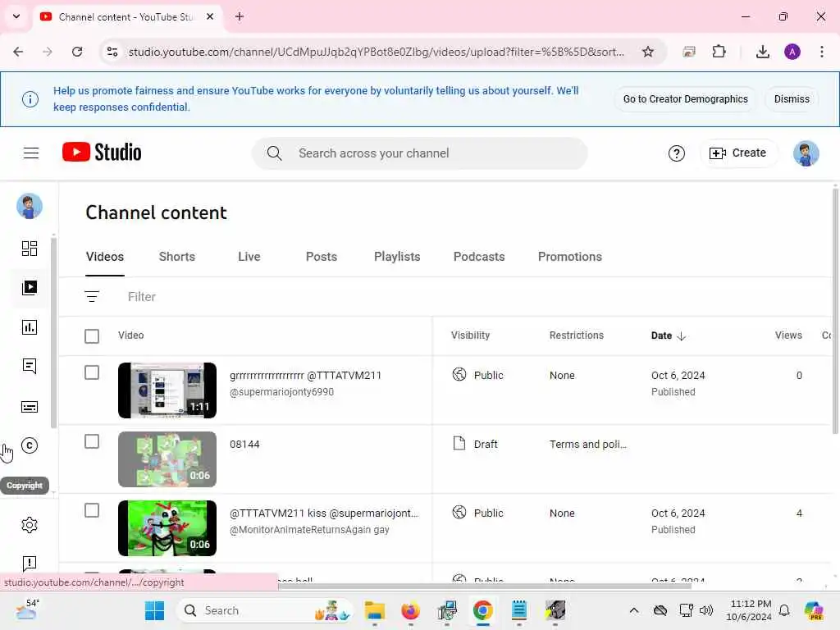Click the Create button
840x630 pixels.
737,153
